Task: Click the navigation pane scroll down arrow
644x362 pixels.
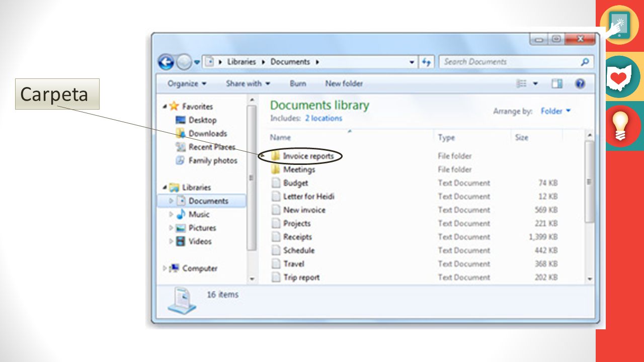Action: pos(253,279)
